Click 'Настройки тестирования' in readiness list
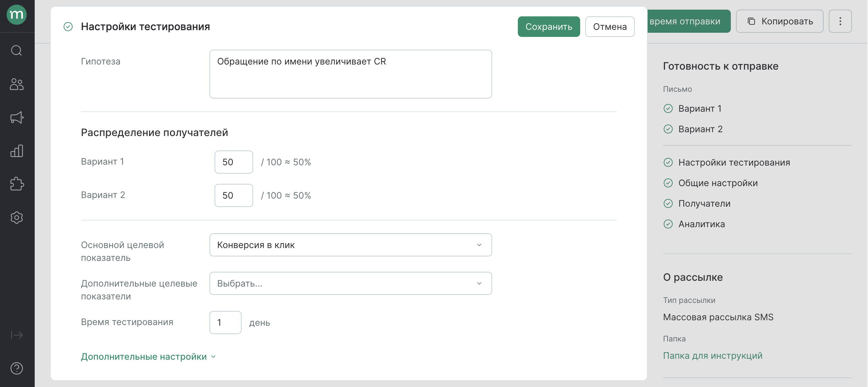868x387 pixels. pyautogui.click(x=734, y=162)
